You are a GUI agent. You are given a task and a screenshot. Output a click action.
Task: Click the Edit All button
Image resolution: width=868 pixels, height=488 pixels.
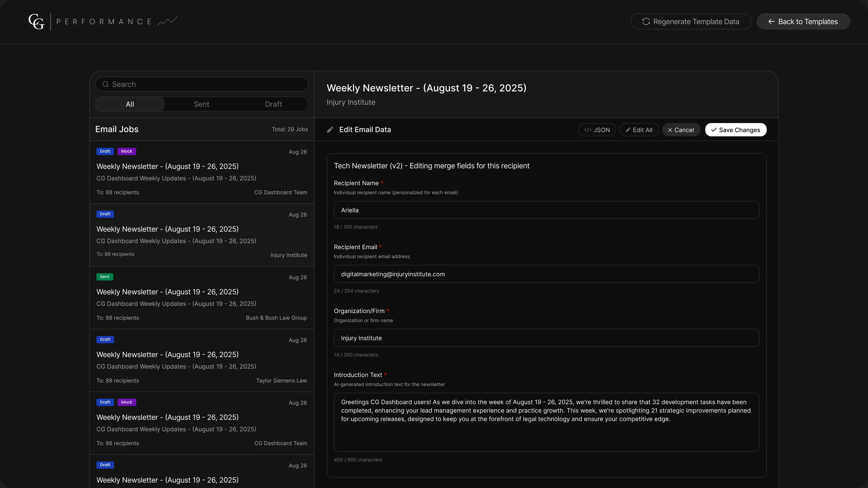(x=639, y=130)
